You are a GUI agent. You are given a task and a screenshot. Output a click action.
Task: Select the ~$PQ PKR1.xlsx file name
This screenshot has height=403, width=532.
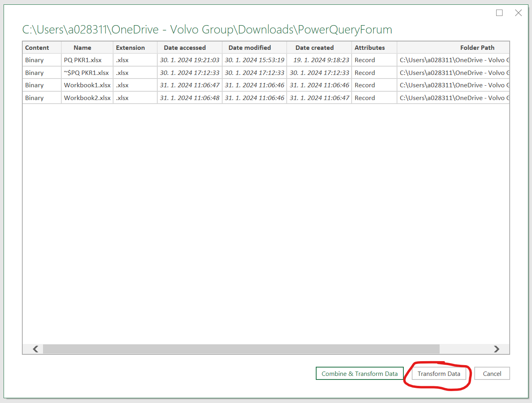pyautogui.click(x=86, y=73)
